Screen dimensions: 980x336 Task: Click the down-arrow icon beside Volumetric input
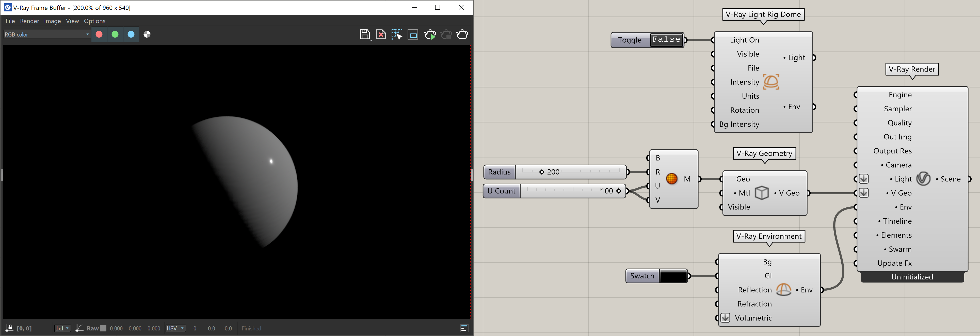[x=725, y=318]
